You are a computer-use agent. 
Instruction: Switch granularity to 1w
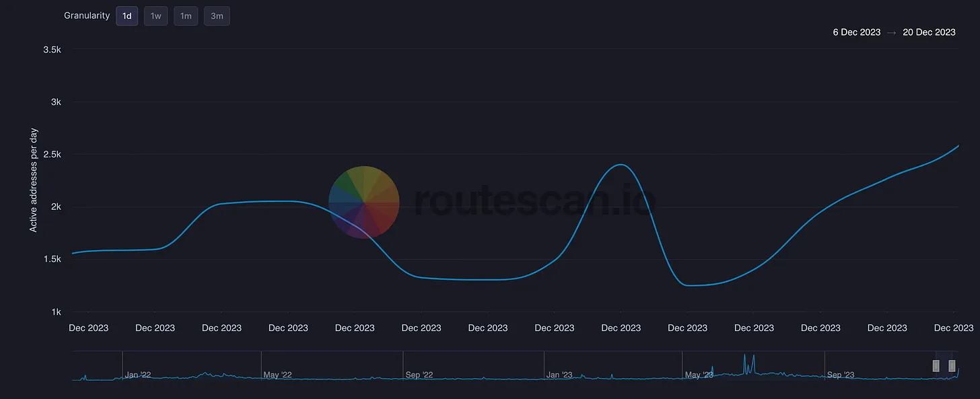point(155,16)
